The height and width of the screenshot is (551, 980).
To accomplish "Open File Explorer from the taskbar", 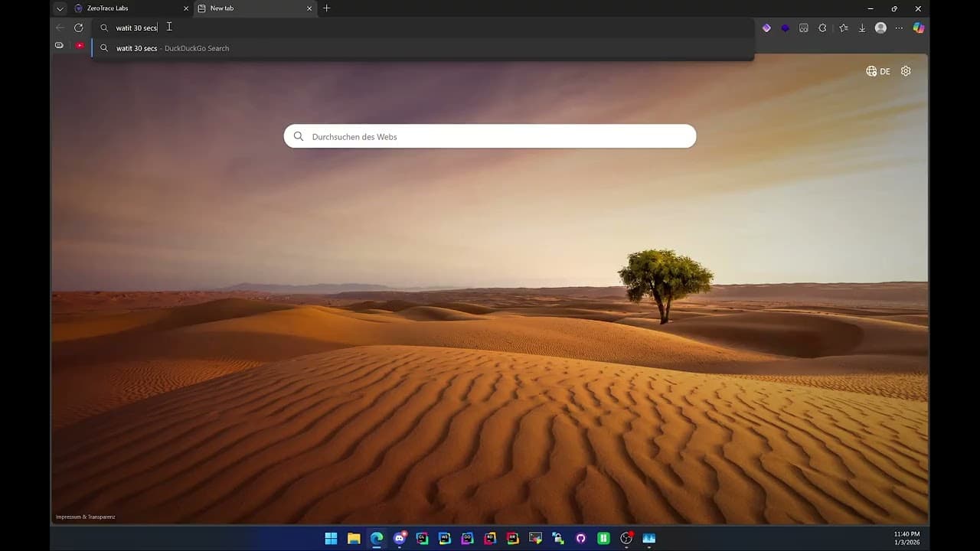I will click(354, 538).
